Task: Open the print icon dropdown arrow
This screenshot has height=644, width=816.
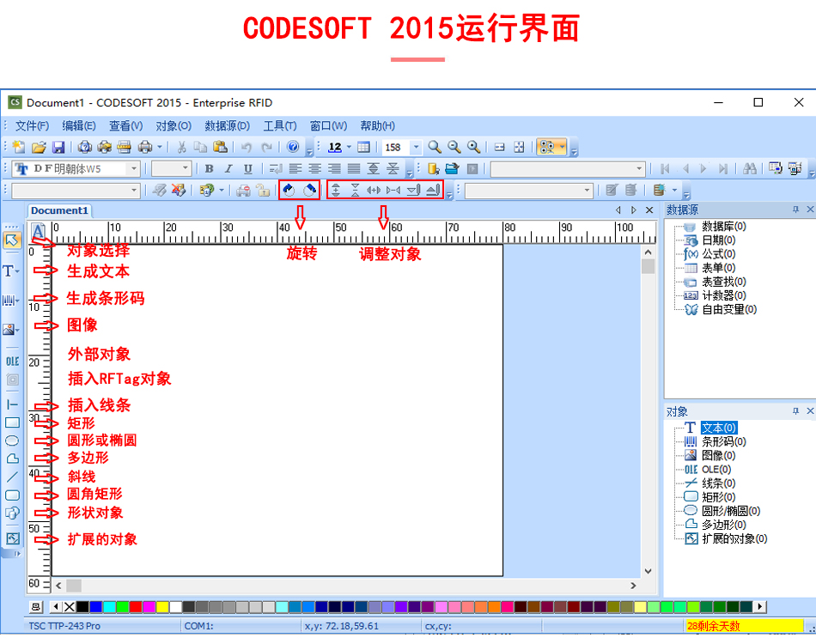Action: 160,147
